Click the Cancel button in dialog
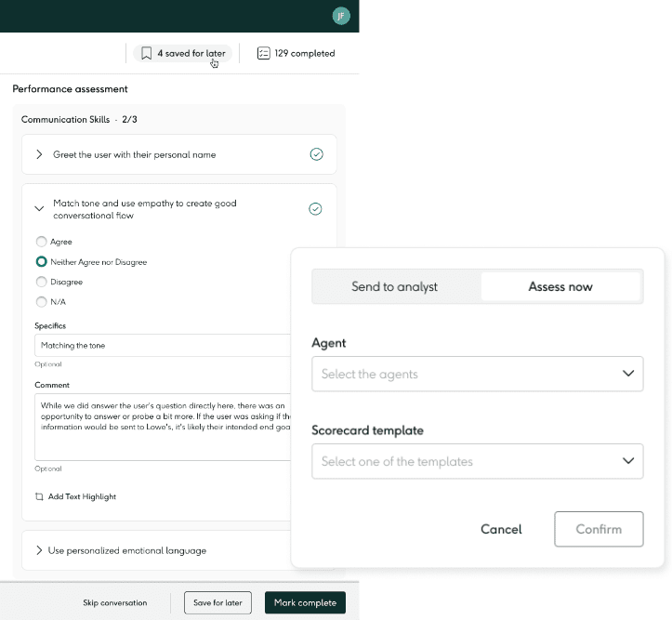The width and height of the screenshot is (672, 620). tap(501, 529)
